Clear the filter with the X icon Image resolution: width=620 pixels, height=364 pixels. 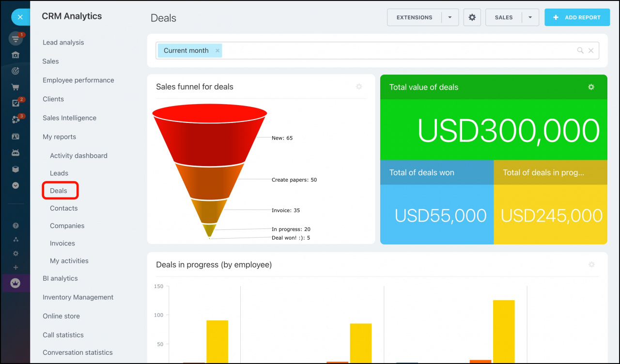[x=591, y=50]
